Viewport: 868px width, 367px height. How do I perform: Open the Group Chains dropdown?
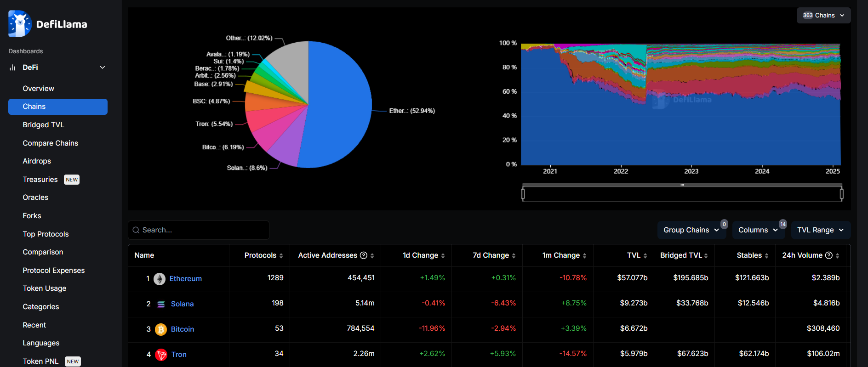tap(691, 230)
